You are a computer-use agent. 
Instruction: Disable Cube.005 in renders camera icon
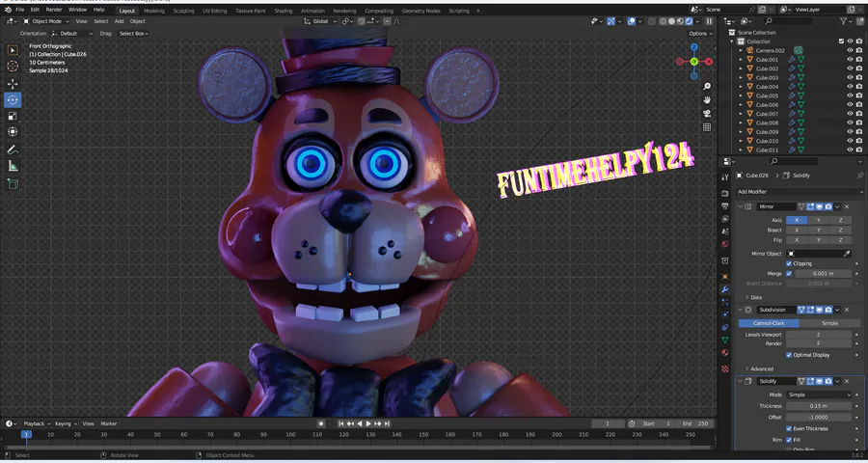[858, 95]
